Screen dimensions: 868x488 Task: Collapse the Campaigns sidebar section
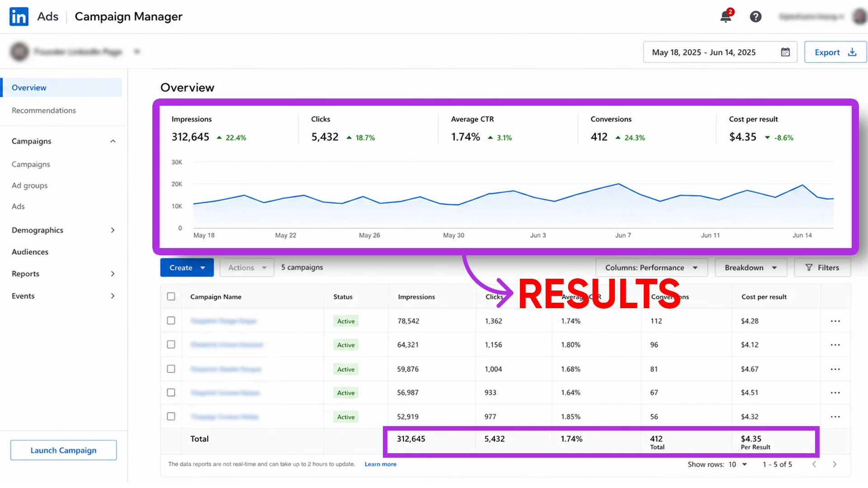coord(113,141)
